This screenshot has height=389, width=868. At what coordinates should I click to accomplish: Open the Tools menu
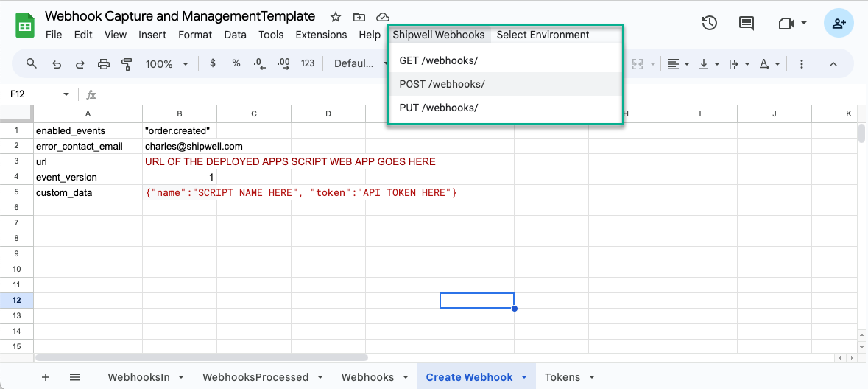tap(271, 35)
